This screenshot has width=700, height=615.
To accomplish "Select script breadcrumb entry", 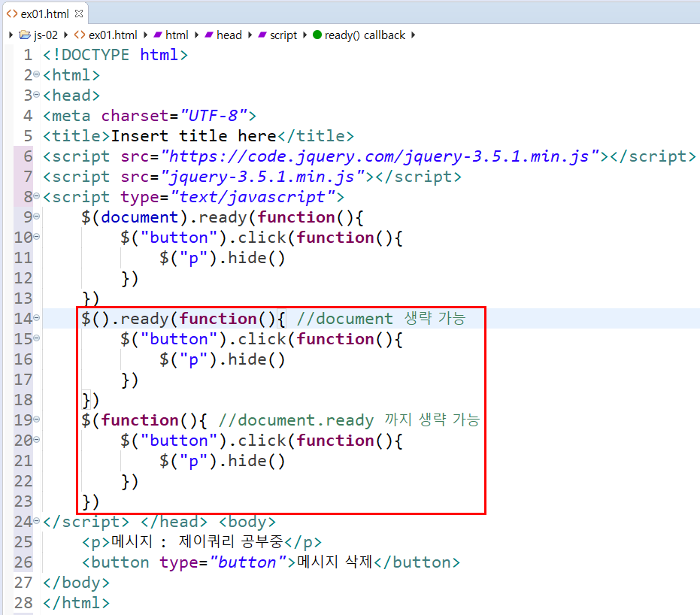I will coord(283,35).
